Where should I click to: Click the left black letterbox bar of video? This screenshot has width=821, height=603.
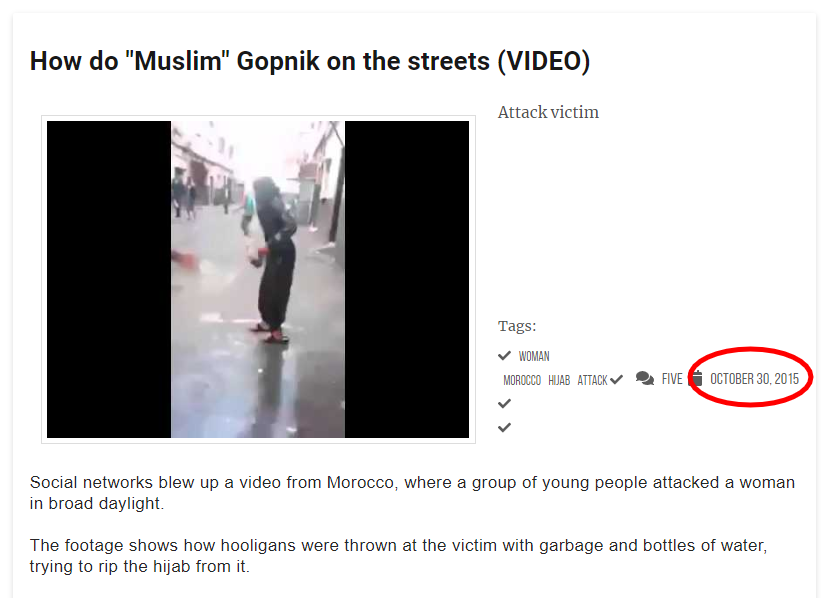point(109,279)
